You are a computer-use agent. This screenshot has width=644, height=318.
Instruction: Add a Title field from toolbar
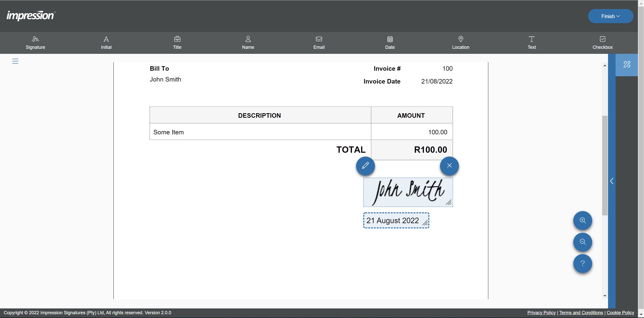177,43
